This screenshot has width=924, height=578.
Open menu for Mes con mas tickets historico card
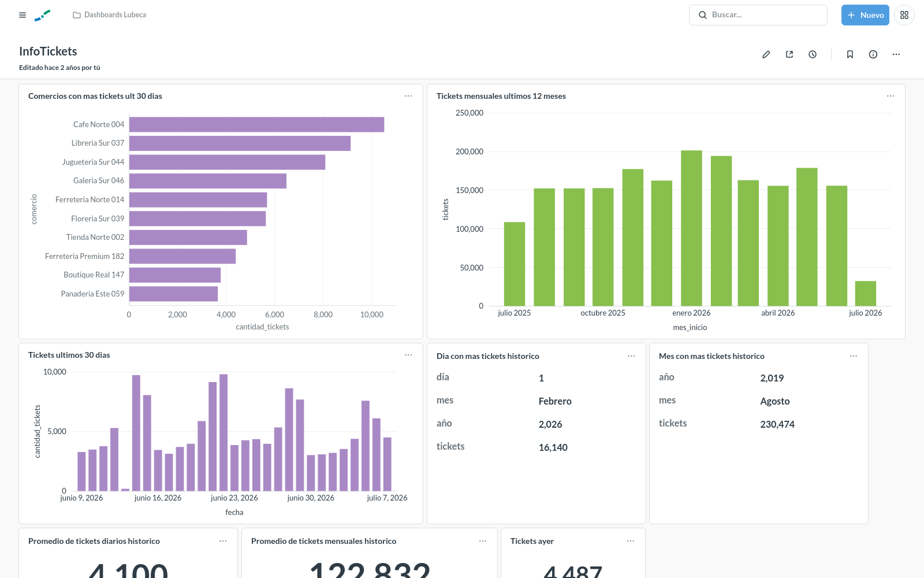[854, 356]
